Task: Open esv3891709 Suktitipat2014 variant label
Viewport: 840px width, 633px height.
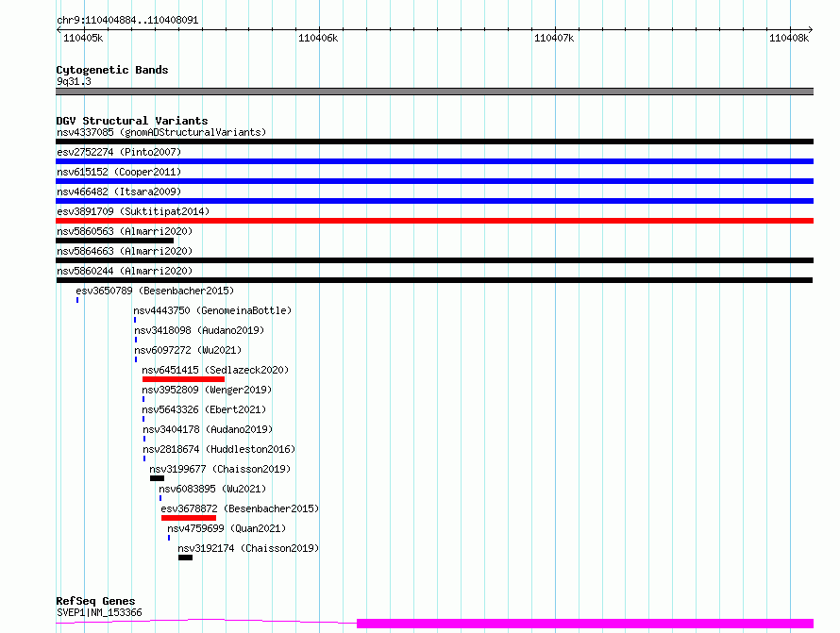Action: [x=133, y=211]
